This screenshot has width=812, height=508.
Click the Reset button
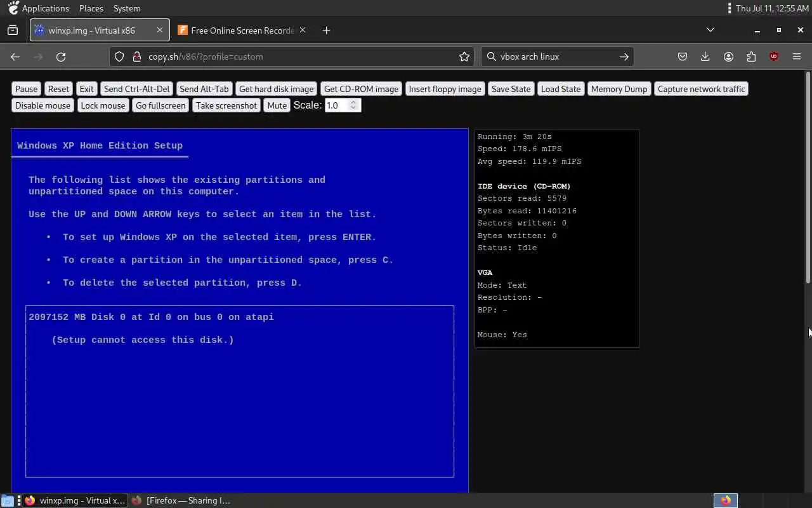coord(58,89)
